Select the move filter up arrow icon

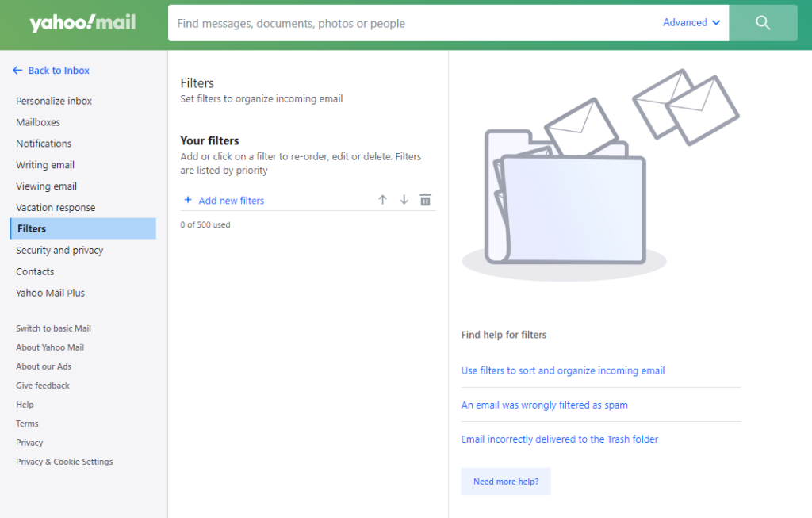point(382,199)
